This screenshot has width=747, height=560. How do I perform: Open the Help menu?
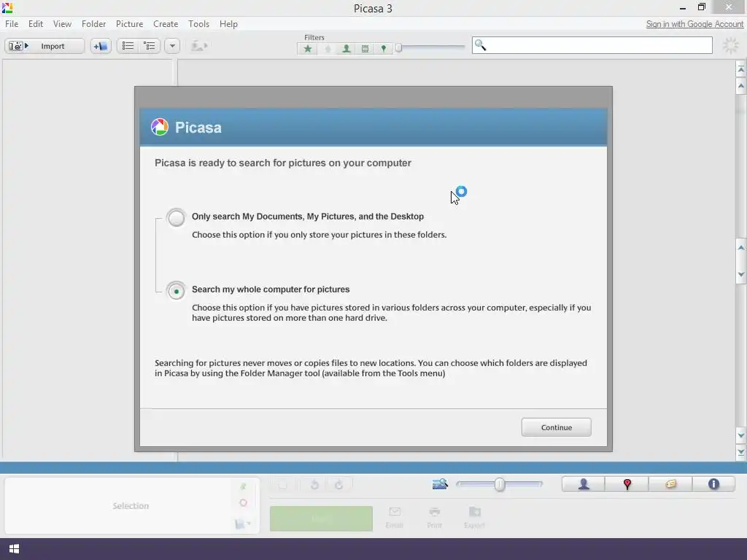[228, 24]
